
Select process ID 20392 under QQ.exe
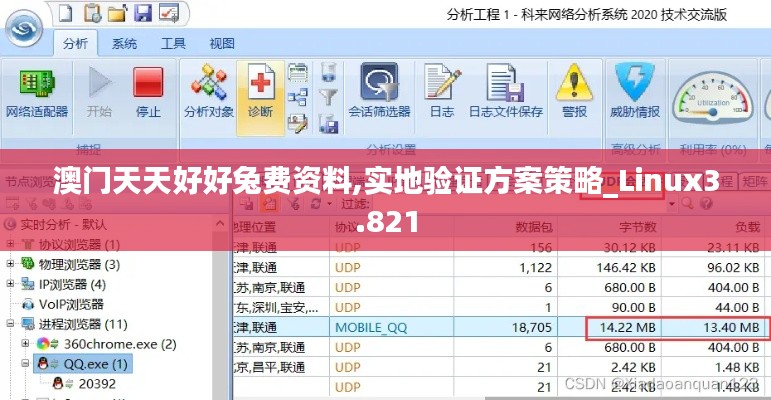click(97, 384)
